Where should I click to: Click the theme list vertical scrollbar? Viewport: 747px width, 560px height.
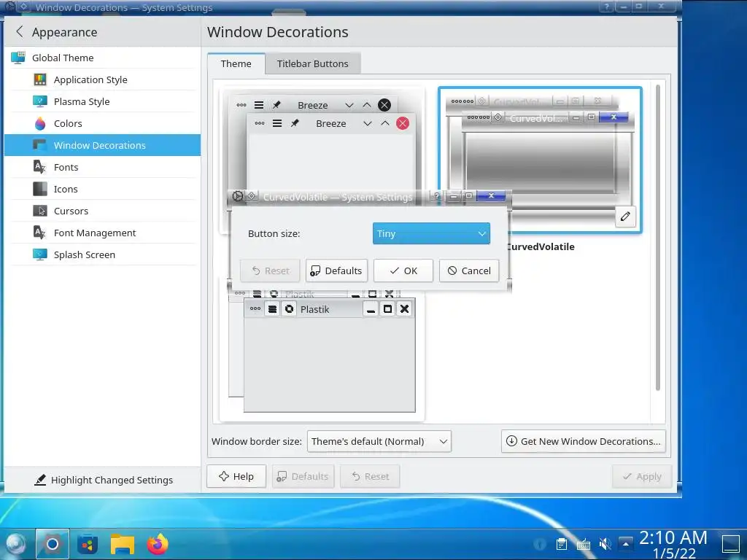(658, 238)
